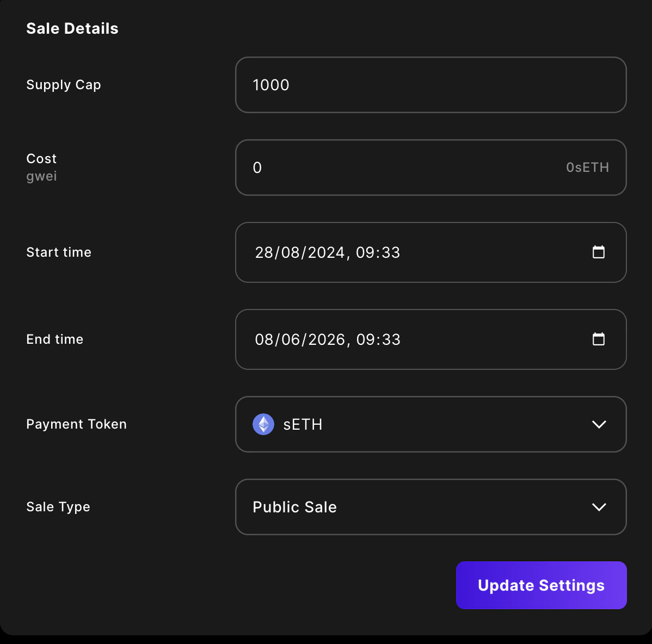Expand the Sale Type chevron arrow

click(599, 507)
